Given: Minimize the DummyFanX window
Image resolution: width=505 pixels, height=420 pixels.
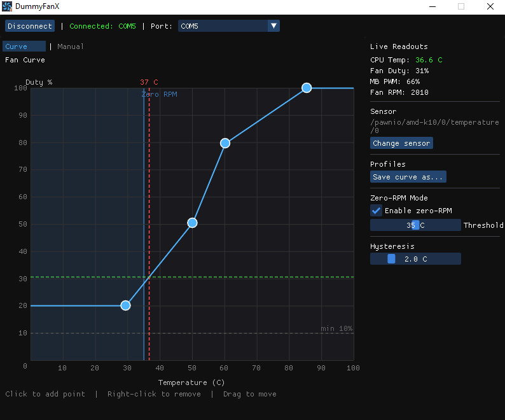Looking at the screenshot, I should [432, 6].
